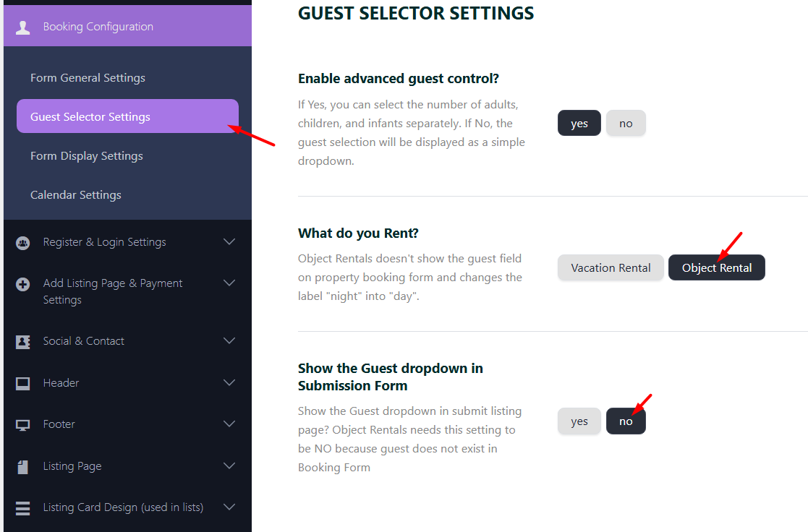Click the Listing Card Design bars icon

click(x=23, y=508)
